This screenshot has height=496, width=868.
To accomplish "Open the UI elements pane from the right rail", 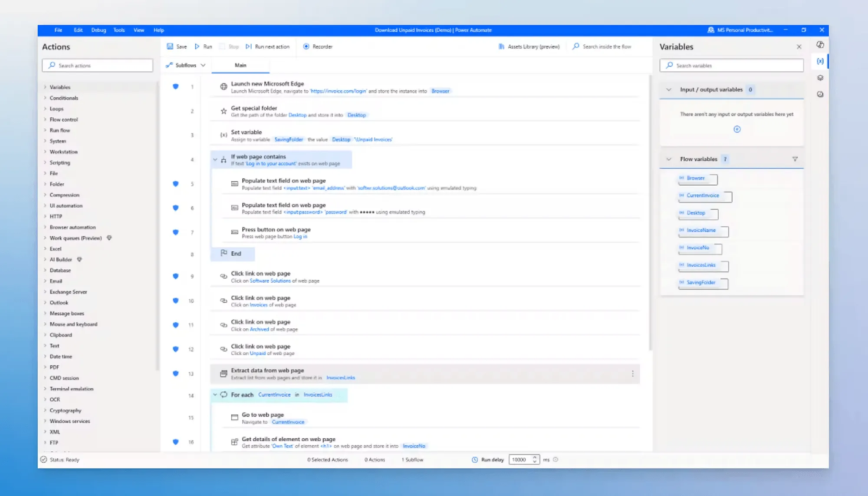I will pyautogui.click(x=820, y=78).
